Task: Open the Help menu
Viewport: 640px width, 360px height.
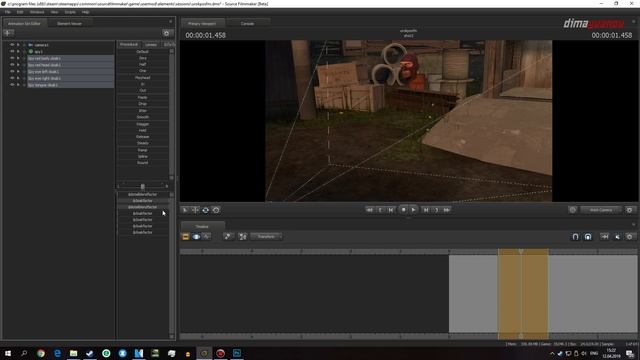Action: (85, 12)
